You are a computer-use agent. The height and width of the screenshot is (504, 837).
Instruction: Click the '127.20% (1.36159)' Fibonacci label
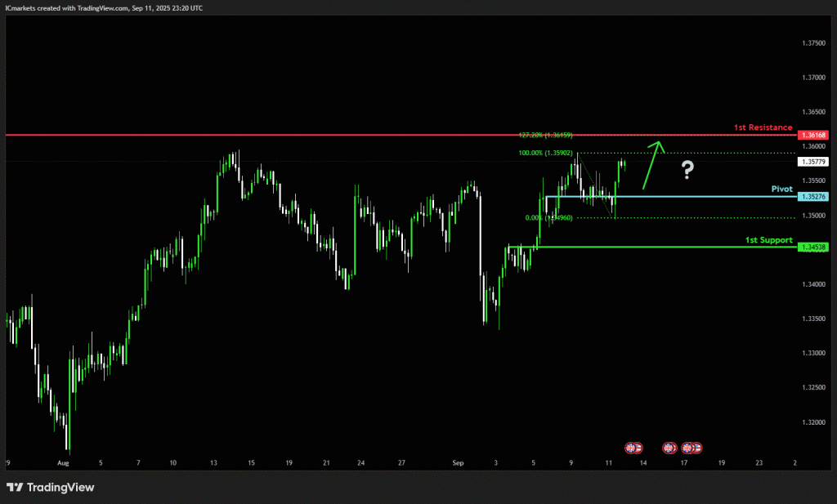pos(545,136)
